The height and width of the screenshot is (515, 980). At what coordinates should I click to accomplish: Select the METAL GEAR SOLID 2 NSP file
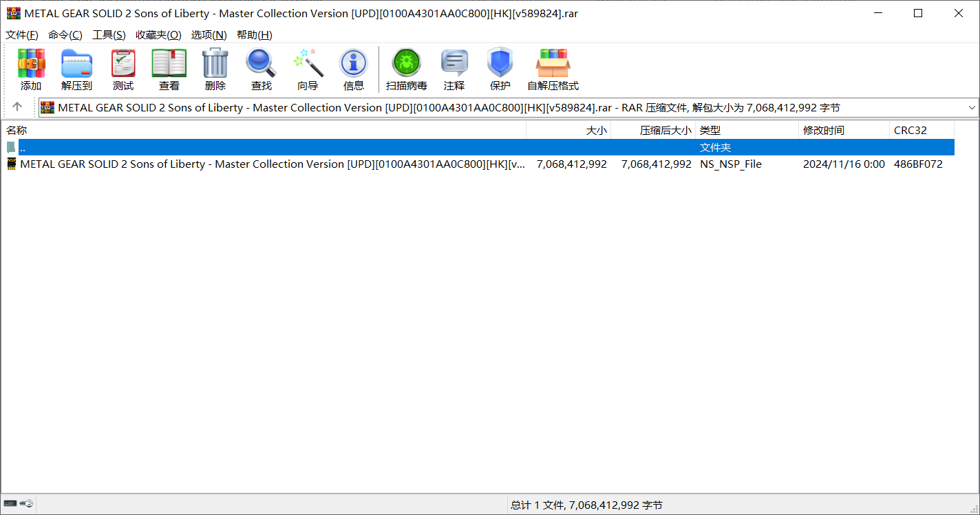pos(273,164)
